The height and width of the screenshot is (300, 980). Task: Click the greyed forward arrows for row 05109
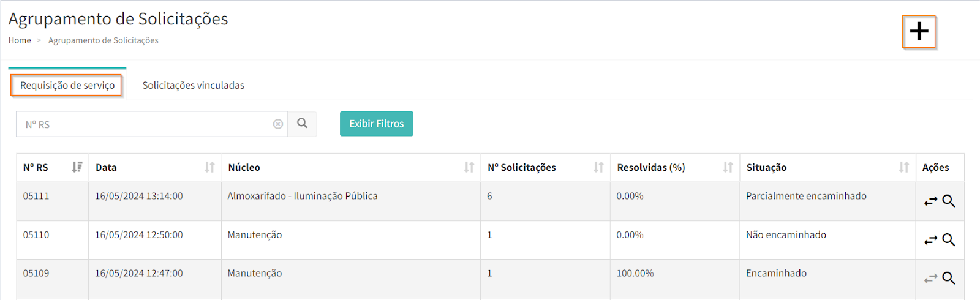(x=930, y=279)
